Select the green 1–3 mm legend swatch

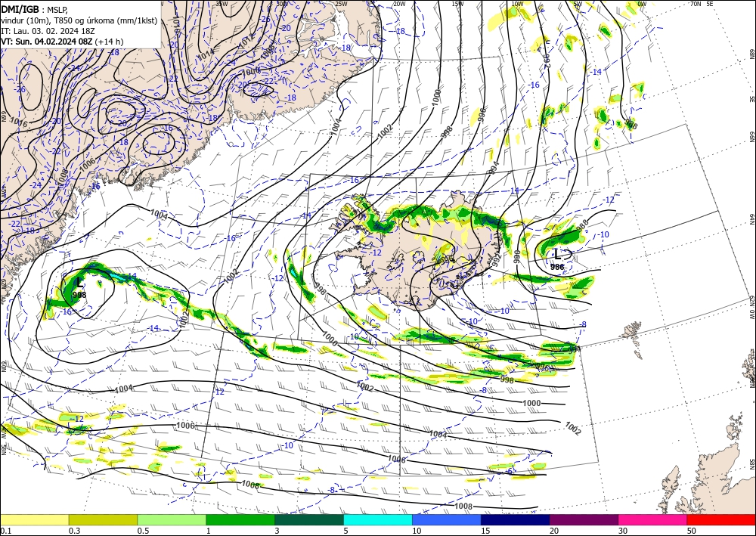click(x=240, y=519)
